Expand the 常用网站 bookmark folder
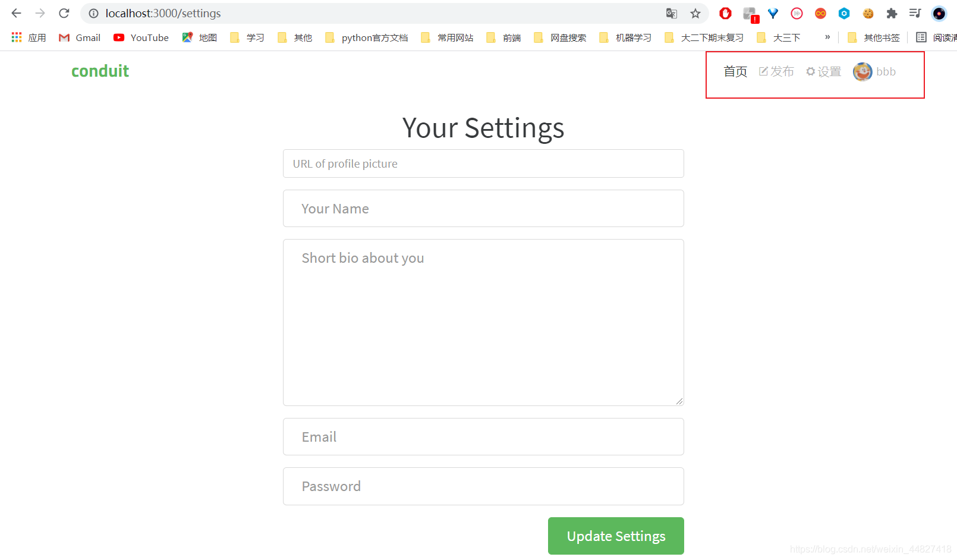This screenshot has height=560, width=957. pyautogui.click(x=447, y=37)
